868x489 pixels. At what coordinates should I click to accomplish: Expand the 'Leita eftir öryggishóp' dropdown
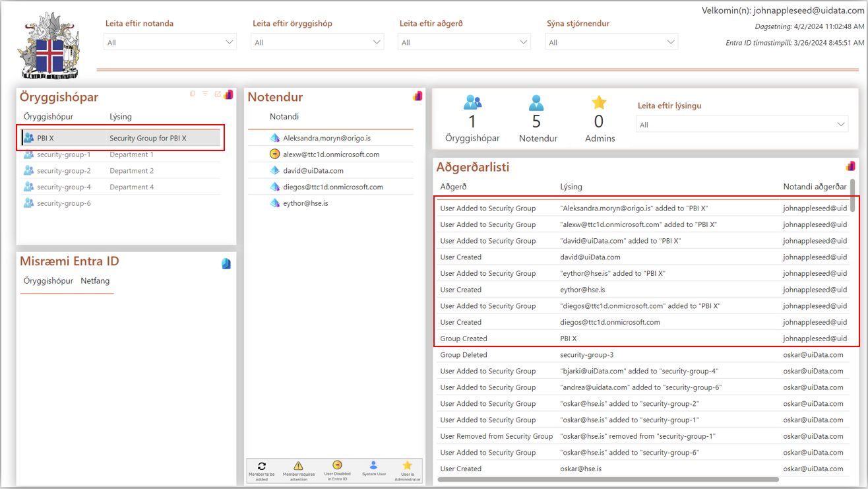coord(317,42)
